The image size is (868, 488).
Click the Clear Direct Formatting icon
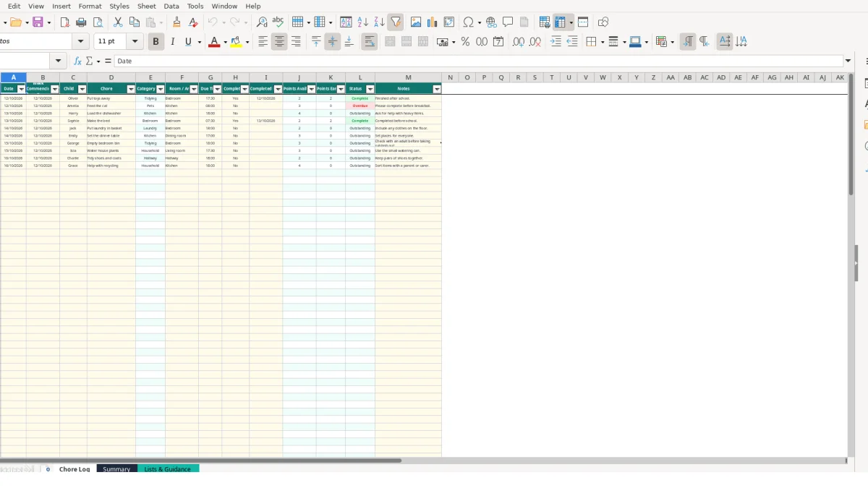(193, 22)
